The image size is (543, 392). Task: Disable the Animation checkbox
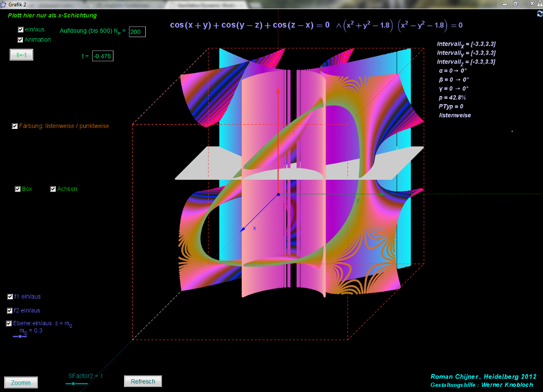coord(21,40)
